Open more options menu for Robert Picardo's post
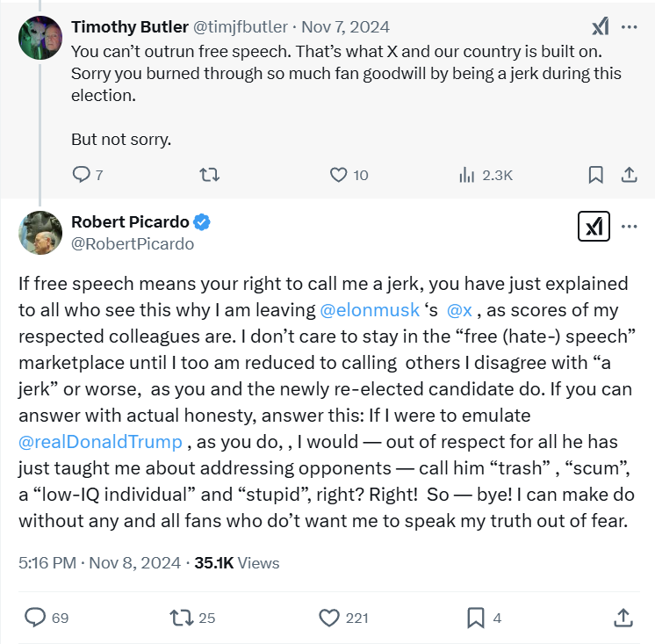 [x=629, y=227]
